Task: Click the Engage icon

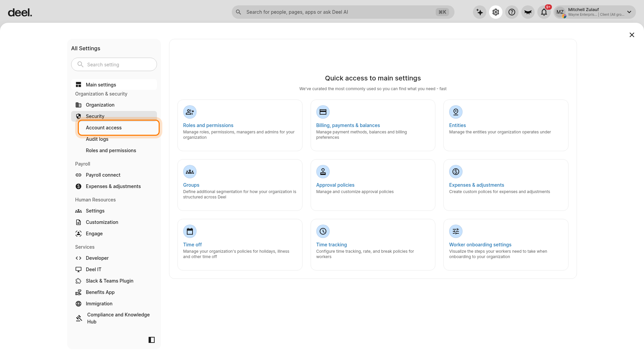Action: [78, 234]
